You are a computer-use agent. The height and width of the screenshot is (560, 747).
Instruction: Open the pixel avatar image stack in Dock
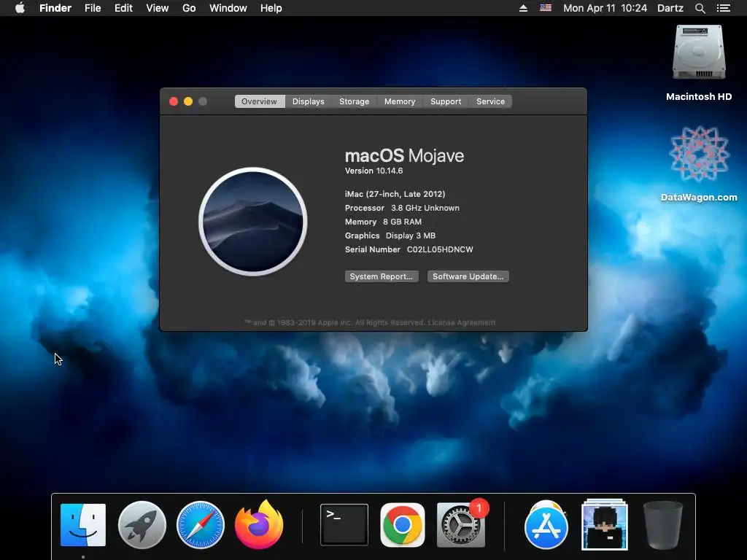605,524
